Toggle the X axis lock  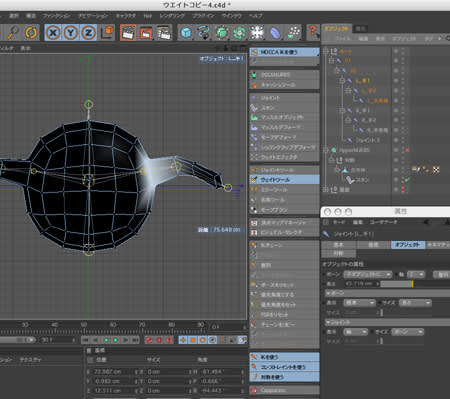pos(53,33)
